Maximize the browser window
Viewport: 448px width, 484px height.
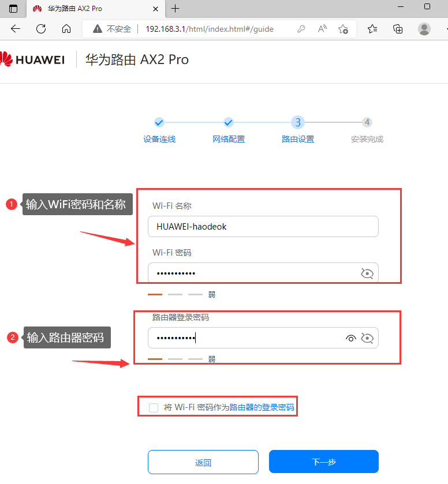[x=427, y=6]
